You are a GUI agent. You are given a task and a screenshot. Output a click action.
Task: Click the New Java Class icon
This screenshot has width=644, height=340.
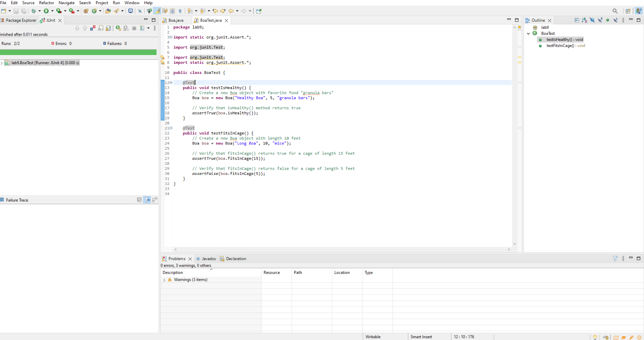point(94,11)
